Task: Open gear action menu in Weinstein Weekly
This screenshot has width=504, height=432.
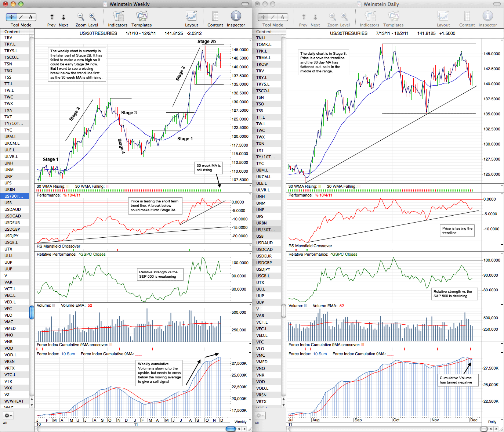Action: coord(8,415)
